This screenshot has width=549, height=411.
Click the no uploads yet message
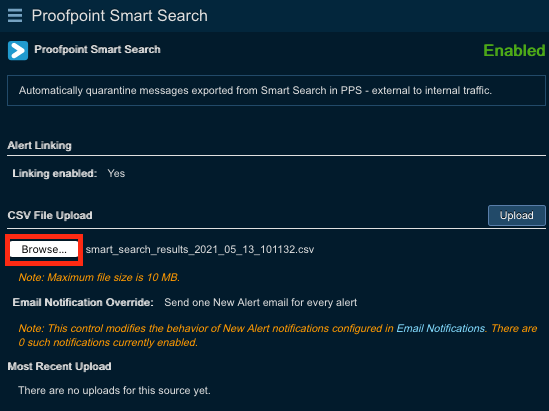pos(114,390)
